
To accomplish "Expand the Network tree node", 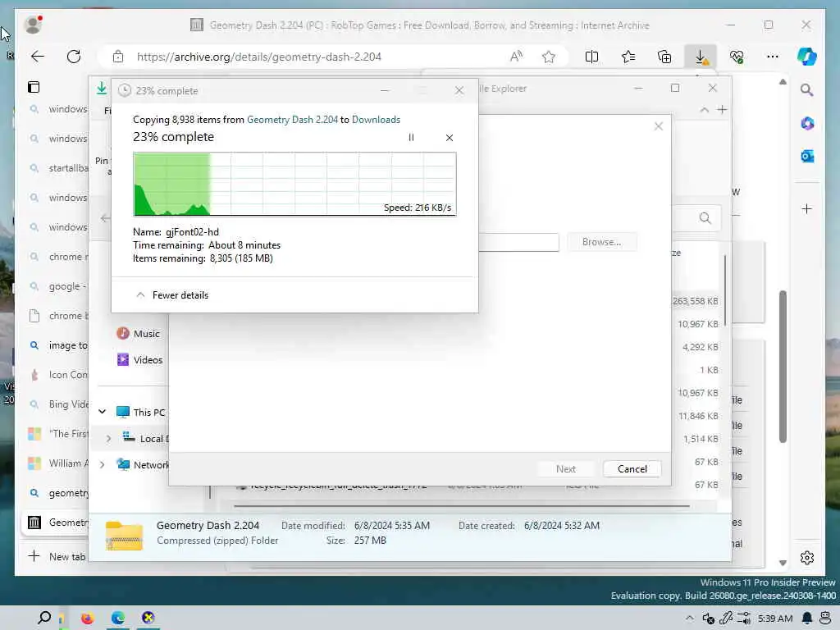I will (x=103, y=464).
